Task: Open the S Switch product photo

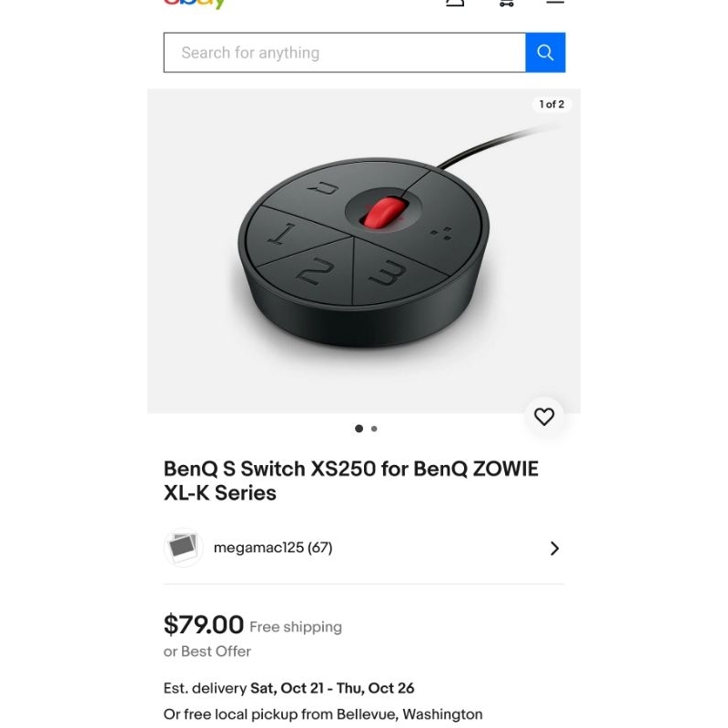Action: coord(364,250)
